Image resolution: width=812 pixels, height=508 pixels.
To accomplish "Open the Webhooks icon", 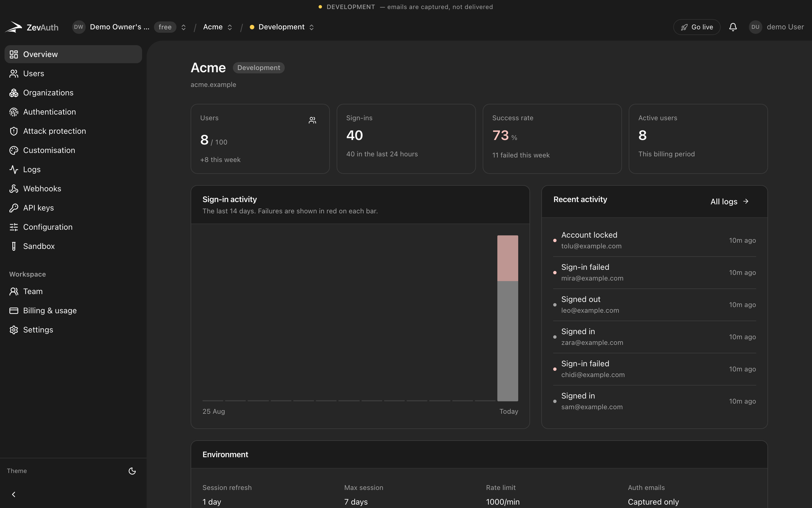I will pyautogui.click(x=14, y=189).
